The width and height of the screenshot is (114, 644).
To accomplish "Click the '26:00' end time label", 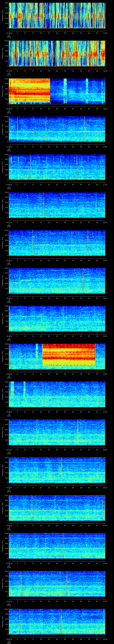I will click(105, 374).
